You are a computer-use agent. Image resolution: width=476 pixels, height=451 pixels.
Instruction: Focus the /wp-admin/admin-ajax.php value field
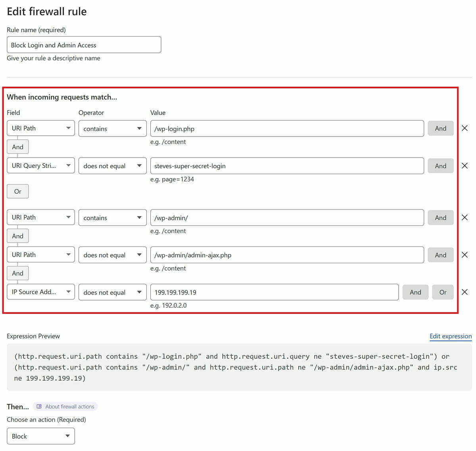(x=287, y=255)
